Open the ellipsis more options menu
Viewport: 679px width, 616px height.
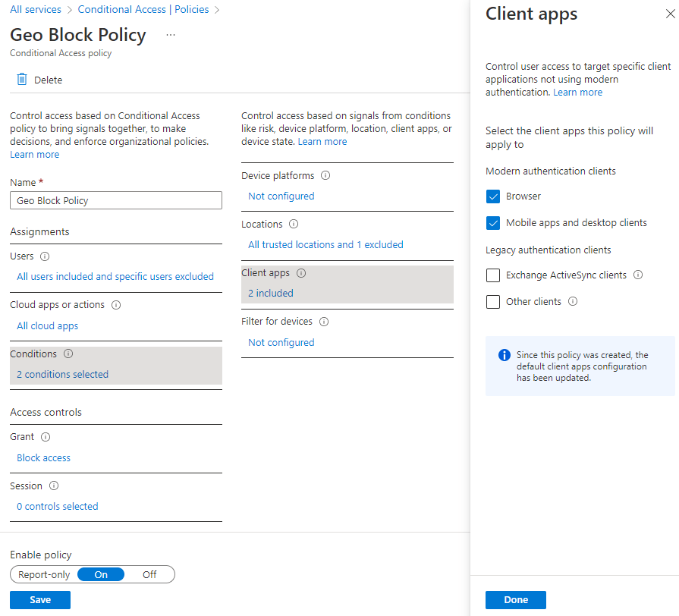coord(171,35)
